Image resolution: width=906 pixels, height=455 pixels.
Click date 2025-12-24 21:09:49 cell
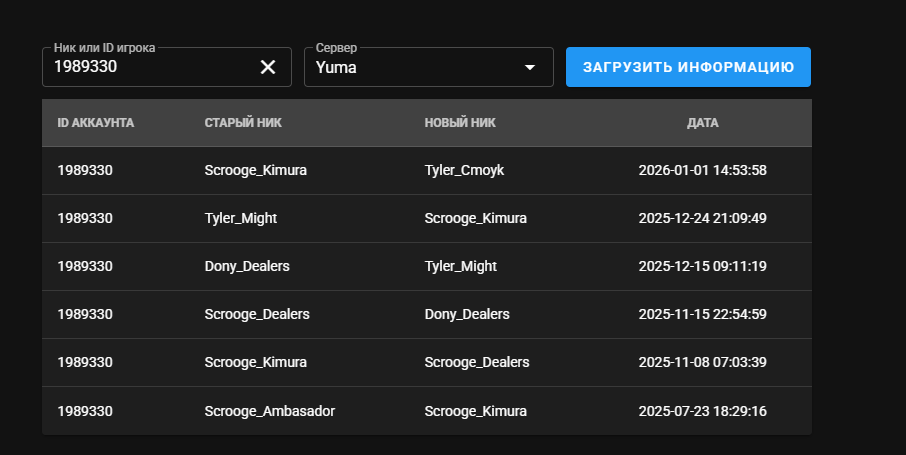point(702,218)
